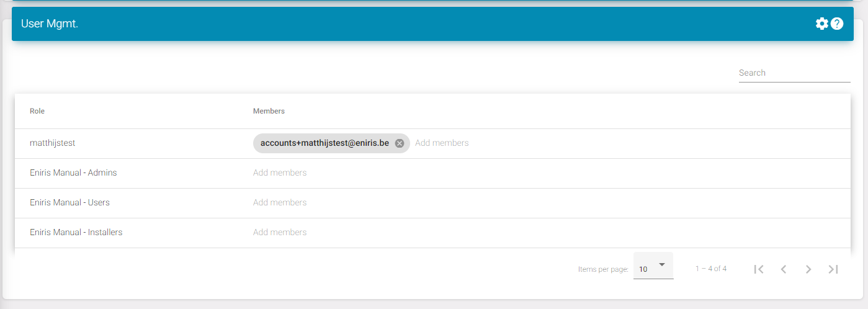Add members to Eniris Manual - Installers

[280, 233]
